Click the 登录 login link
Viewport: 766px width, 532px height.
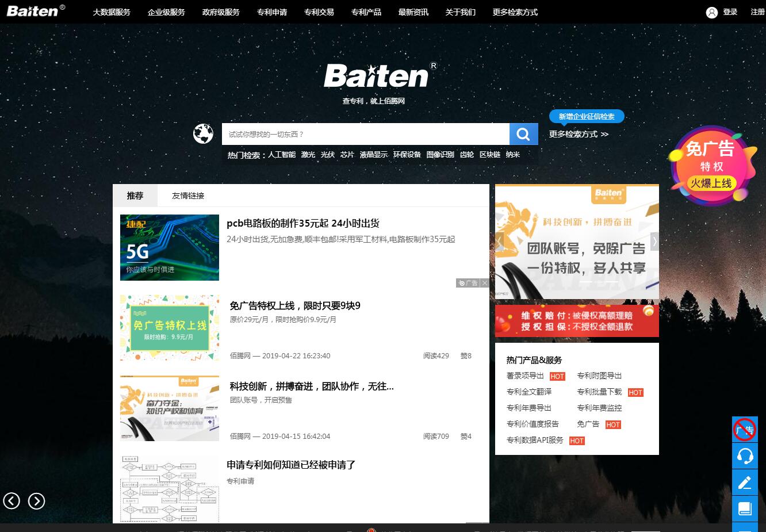(x=730, y=12)
